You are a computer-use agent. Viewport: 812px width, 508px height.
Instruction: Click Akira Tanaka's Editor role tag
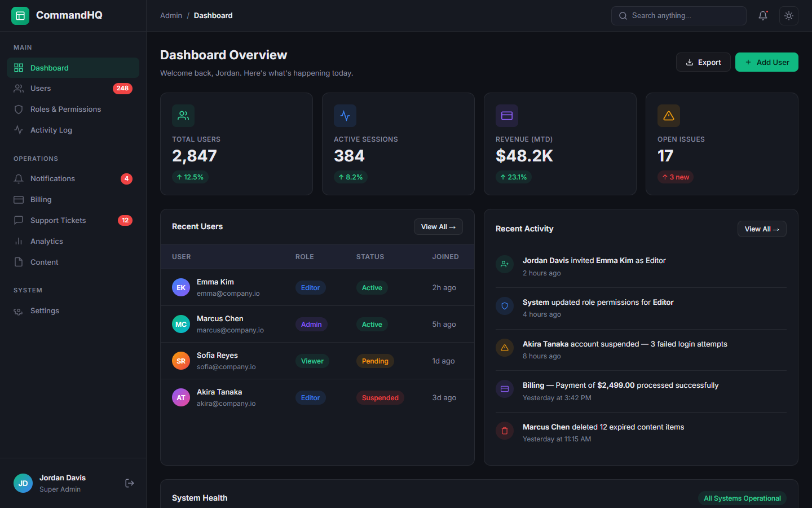tap(310, 398)
